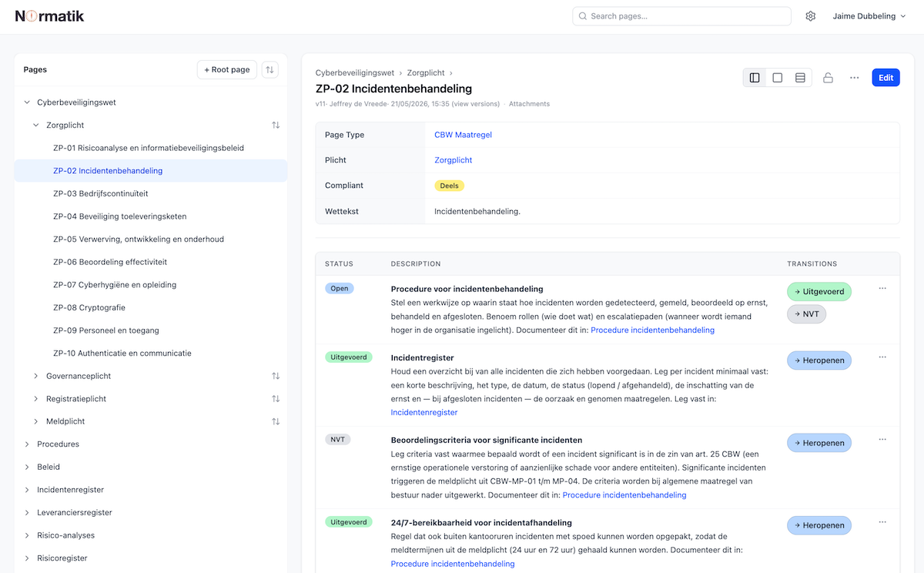Screen dimensions: 924x573
Task: Switch to sidebar split layout view
Action: [x=755, y=78]
